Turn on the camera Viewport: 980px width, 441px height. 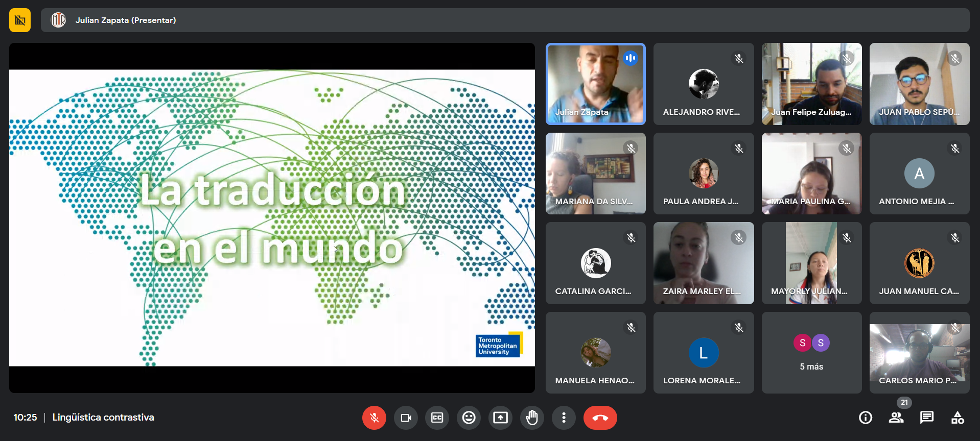406,418
